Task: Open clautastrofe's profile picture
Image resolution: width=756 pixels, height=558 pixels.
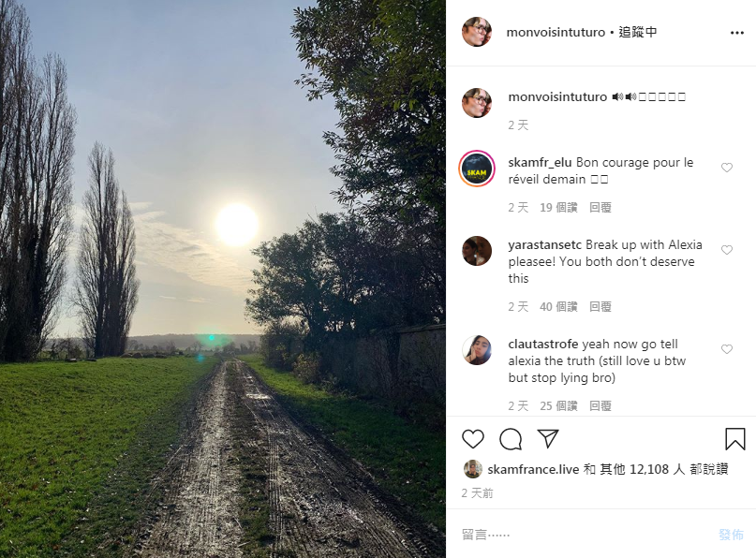Action: [x=477, y=350]
